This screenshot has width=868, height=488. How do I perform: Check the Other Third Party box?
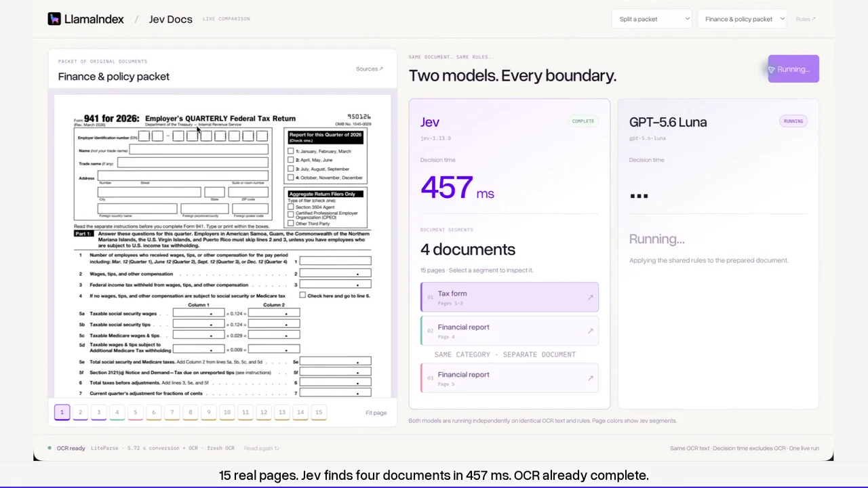pyautogui.click(x=291, y=223)
